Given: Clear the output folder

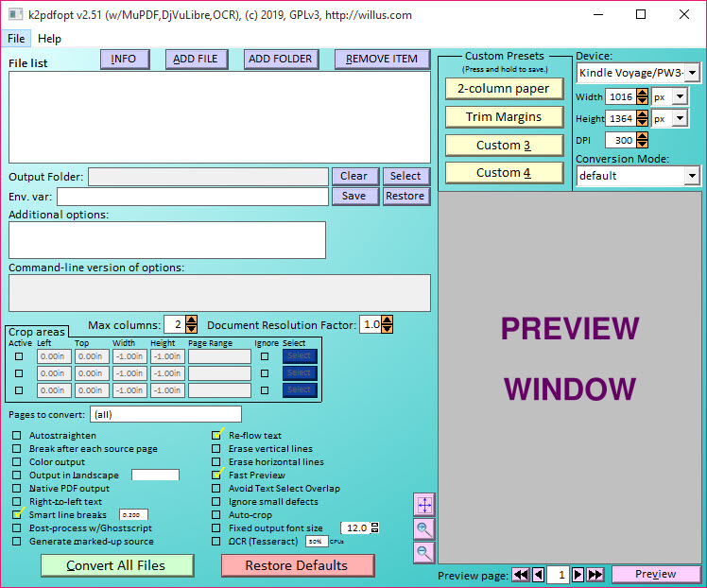Looking at the screenshot, I should 355,177.
